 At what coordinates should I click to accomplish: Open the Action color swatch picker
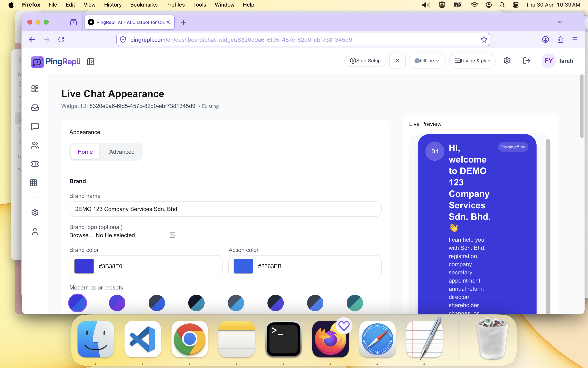click(x=243, y=266)
